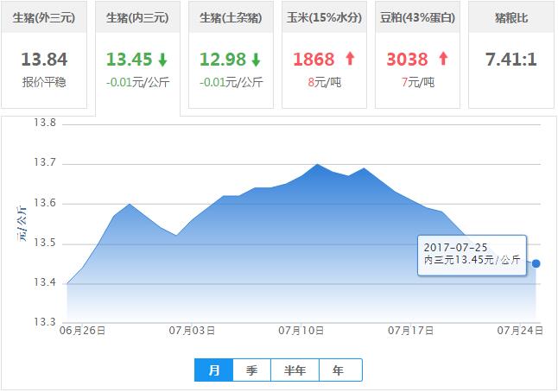
Task: Click the 13.4 y-axis label
Action: pyautogui.click(x=45, y=282)
